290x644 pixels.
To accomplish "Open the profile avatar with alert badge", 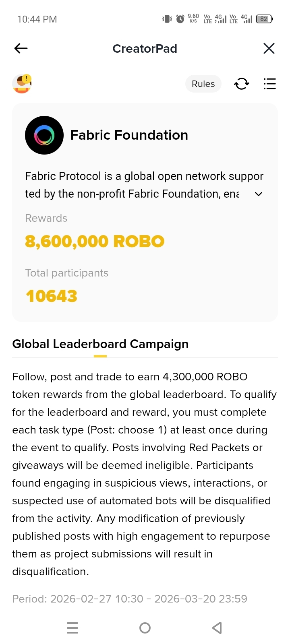I will click(x=22, y=84).
